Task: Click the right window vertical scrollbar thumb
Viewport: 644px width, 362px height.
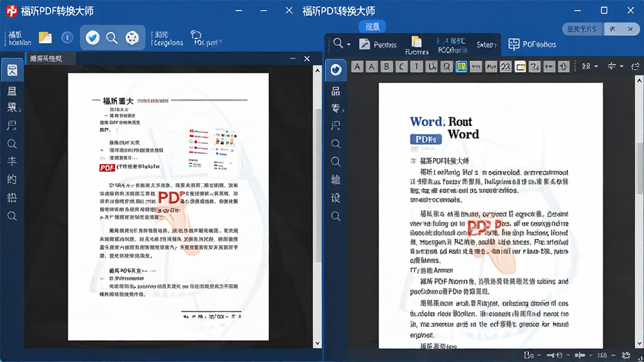Action: pyautogui.click(x=640, y=168)
